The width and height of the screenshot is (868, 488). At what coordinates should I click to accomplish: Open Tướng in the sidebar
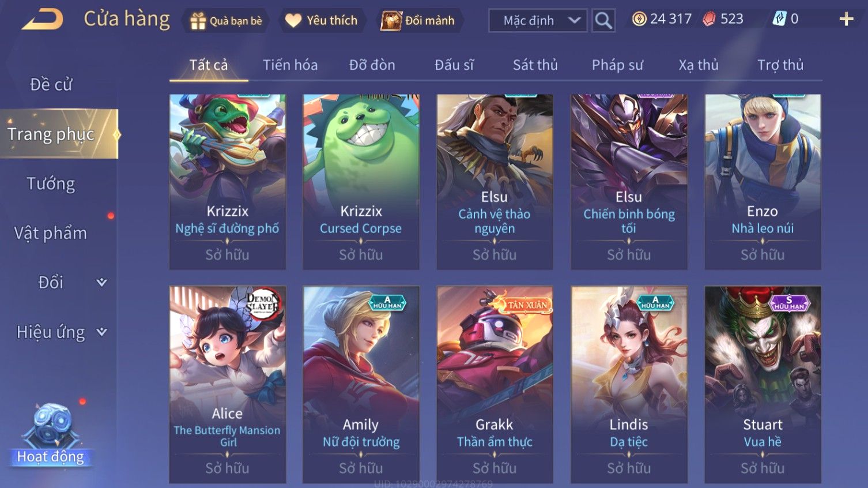click(51, 183)
